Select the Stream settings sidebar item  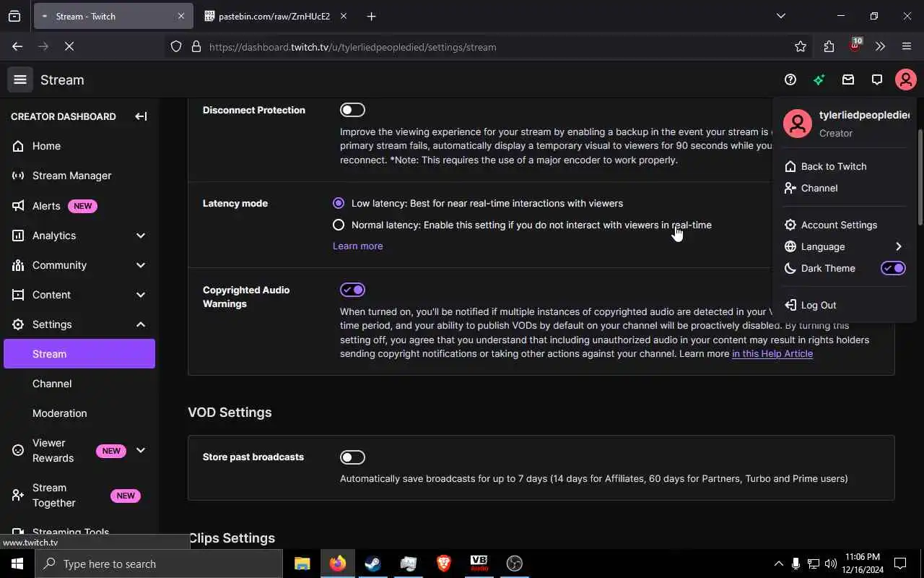click(x=79, y=354)
